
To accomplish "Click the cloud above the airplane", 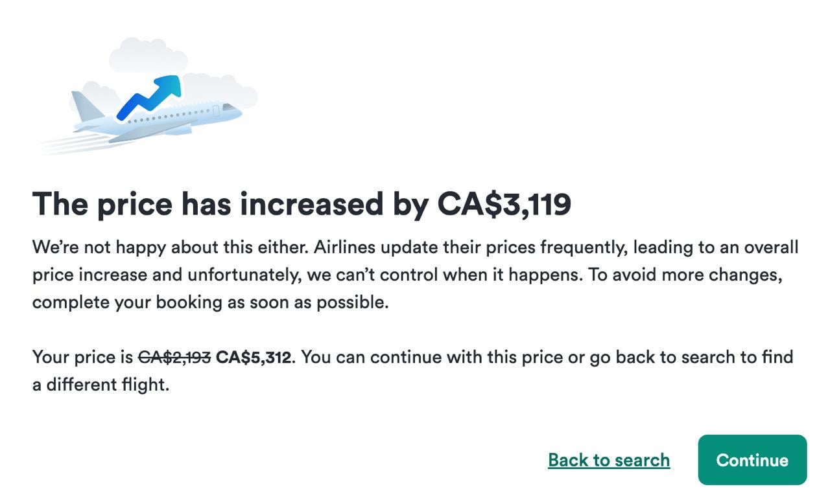I will coord(147,56).
